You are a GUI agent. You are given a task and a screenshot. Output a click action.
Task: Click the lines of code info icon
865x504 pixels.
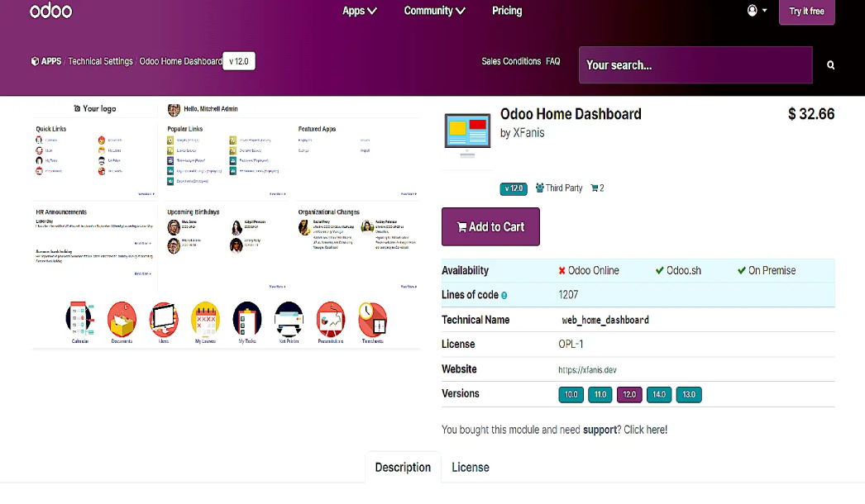(504, 295)
